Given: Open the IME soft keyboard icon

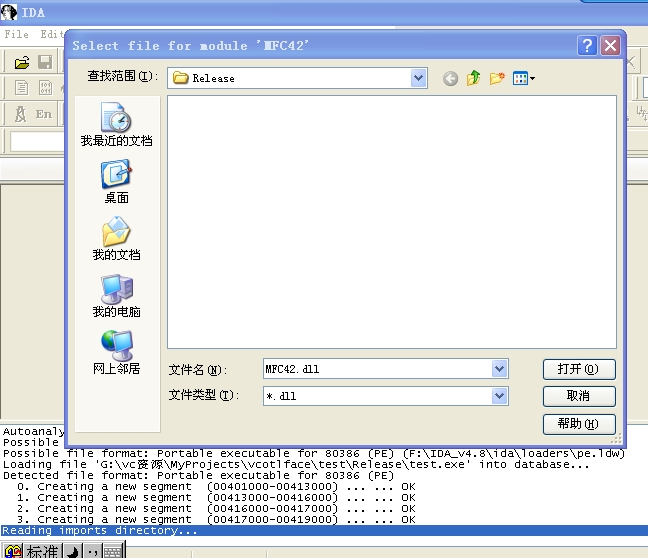Looking at the screenshot, I should tap(112, 552).
